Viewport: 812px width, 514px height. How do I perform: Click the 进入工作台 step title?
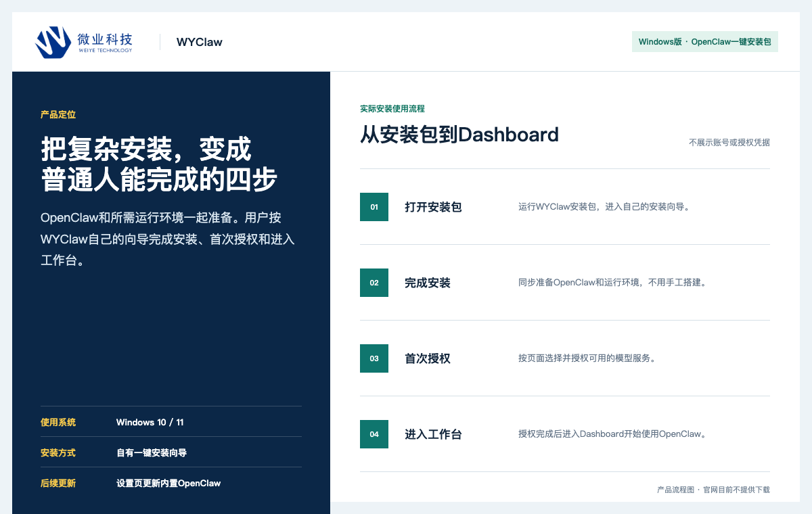tap(433, 434)
